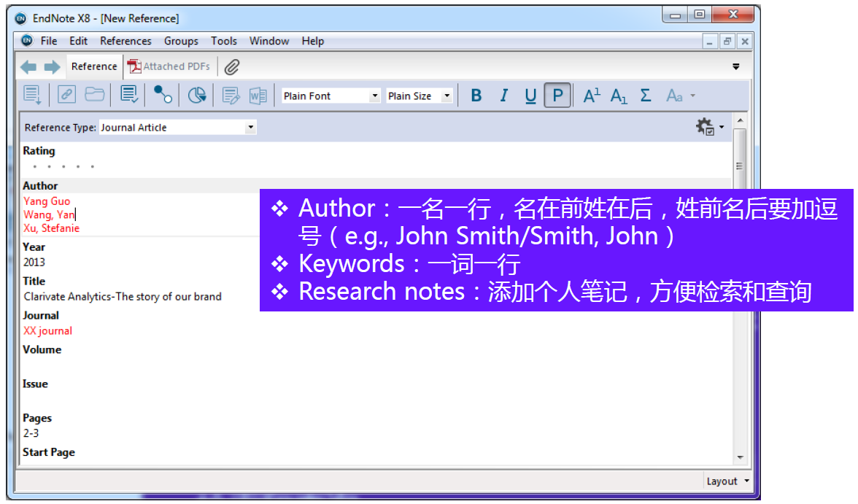Screen dimensions: 858x504
Task: Click the Pages value 2-3
Action: pyautogui.click(x=31, y=433)
